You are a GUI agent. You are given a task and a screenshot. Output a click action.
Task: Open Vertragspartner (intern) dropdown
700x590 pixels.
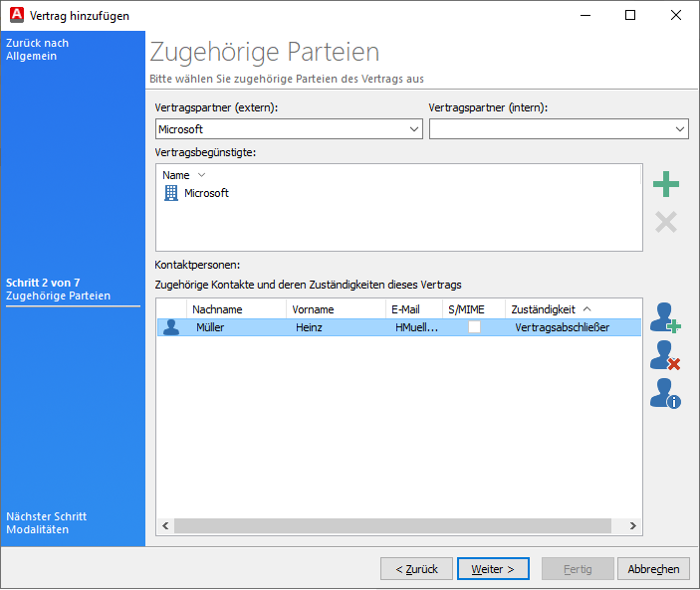[x=680, y=129]
